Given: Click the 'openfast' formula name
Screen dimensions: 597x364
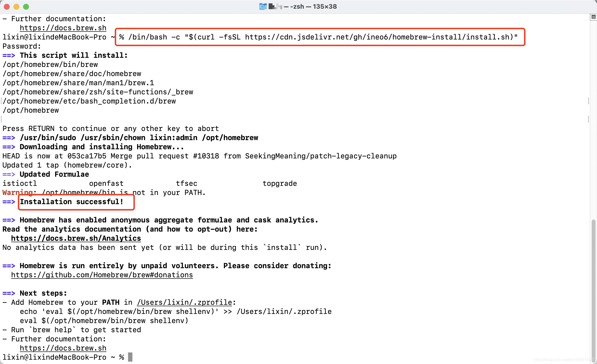Looking at the screenshot, I should coord(106,183).
